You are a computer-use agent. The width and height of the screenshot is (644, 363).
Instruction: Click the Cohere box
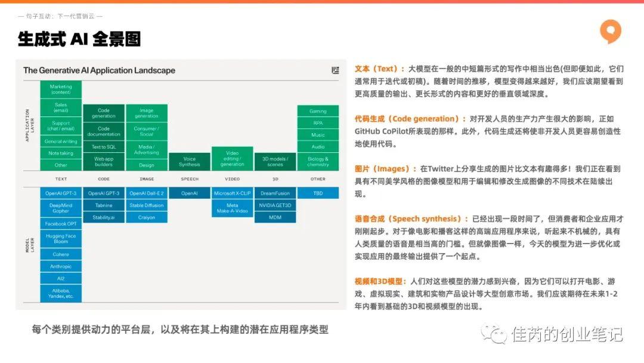click(61, 254)
